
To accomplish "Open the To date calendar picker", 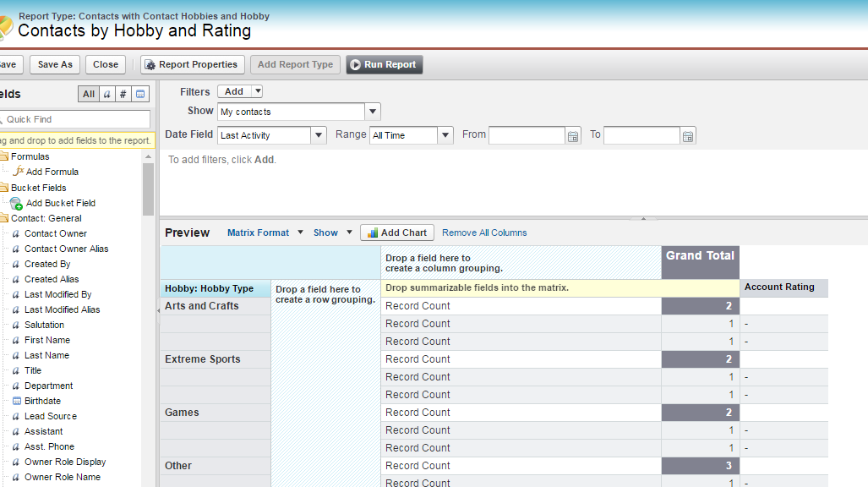I will 688,135.
